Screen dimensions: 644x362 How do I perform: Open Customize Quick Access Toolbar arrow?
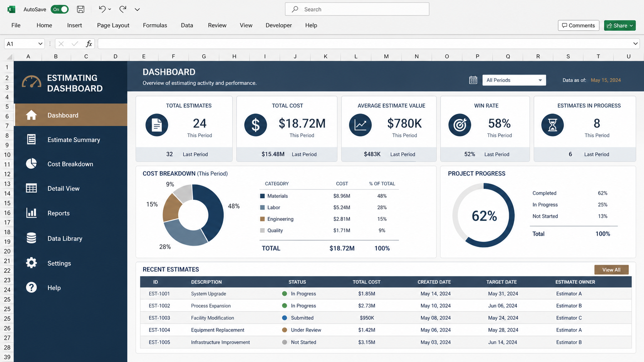[x=137, y=9]
